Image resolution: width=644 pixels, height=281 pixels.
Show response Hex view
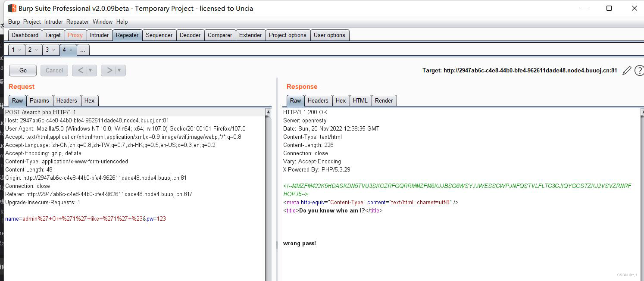[341, 100]
